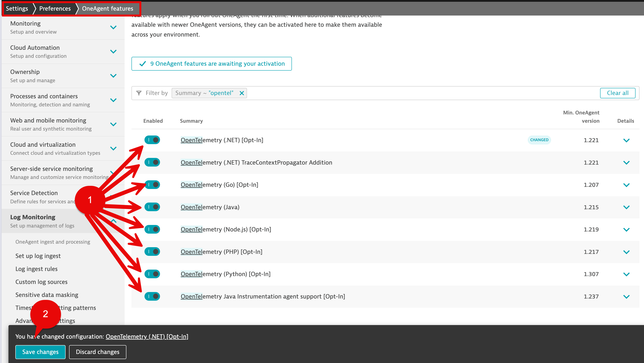Open Custom log sources
644x363 pixels.
click(x=42, y=282)
